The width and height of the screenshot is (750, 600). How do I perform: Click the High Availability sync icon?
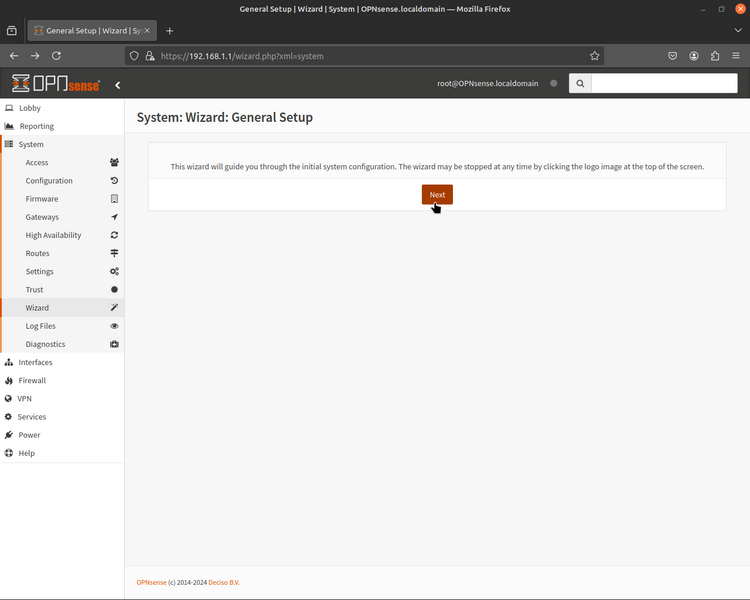(x=114, y=235)
